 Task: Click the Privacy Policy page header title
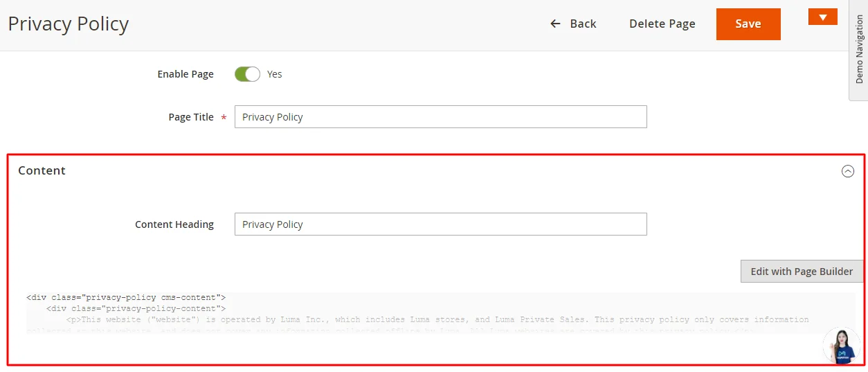click(x=69, y=24)
